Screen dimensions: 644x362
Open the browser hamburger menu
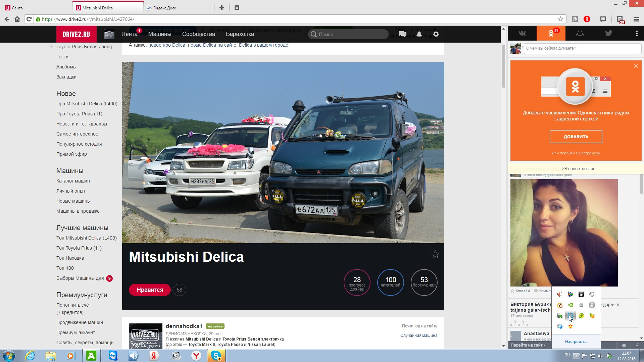636,19
